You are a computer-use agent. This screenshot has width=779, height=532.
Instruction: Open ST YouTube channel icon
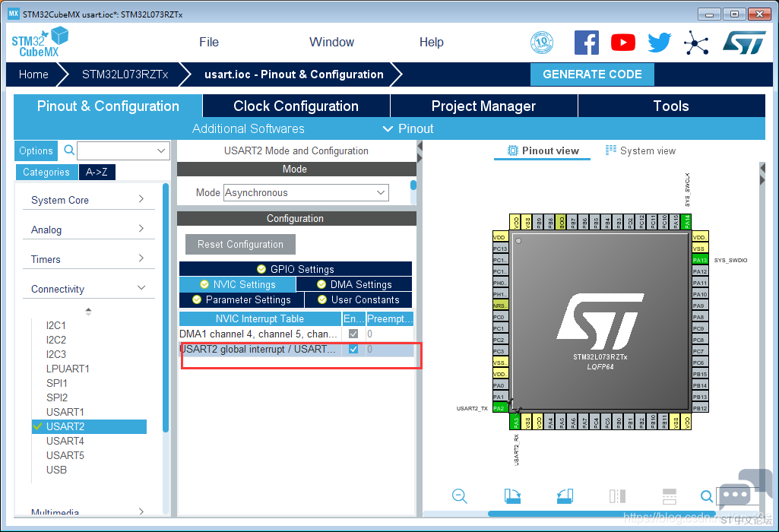coord(623,43)
